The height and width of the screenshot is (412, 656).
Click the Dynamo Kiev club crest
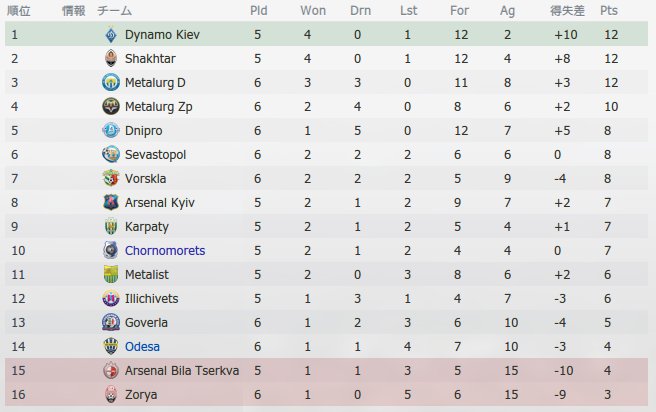(x=111, y=35)
